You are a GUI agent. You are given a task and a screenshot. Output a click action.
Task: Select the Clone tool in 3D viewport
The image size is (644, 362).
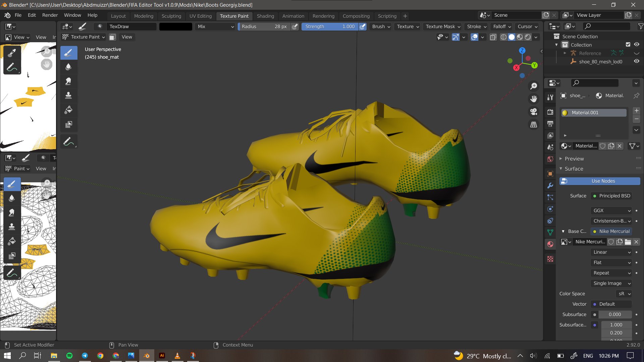click(68, 96)
